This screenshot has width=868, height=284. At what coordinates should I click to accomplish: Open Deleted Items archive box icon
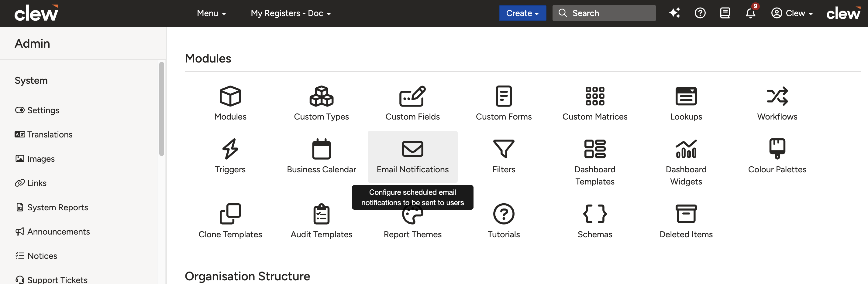click(x=686, y=214)
